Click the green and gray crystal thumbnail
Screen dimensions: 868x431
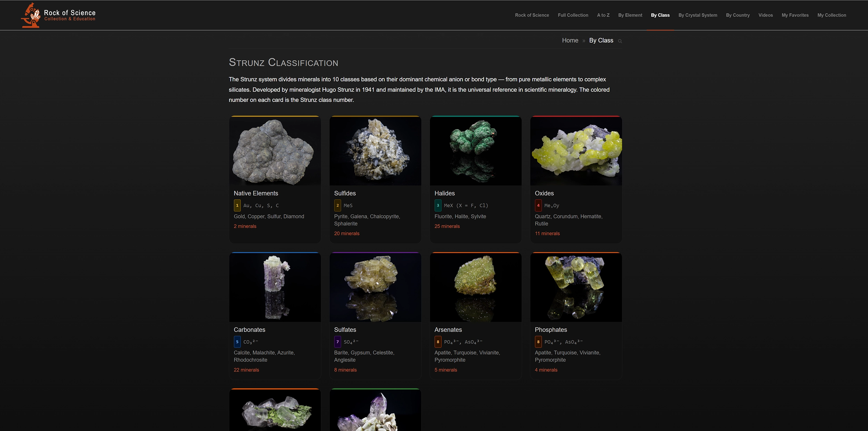(x=275, y=410)
